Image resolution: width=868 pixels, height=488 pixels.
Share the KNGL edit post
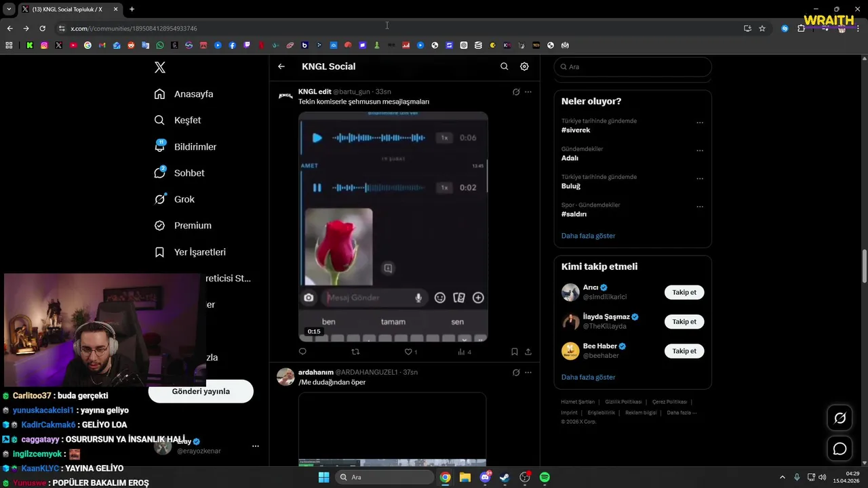[x=528, y=352]
